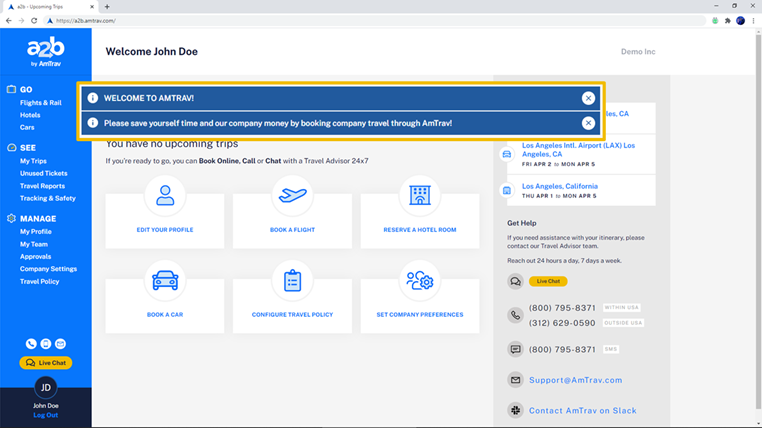Go to My Trips in sidebar
The height and width of the screenshot is (428, 762).
[33, 161]
